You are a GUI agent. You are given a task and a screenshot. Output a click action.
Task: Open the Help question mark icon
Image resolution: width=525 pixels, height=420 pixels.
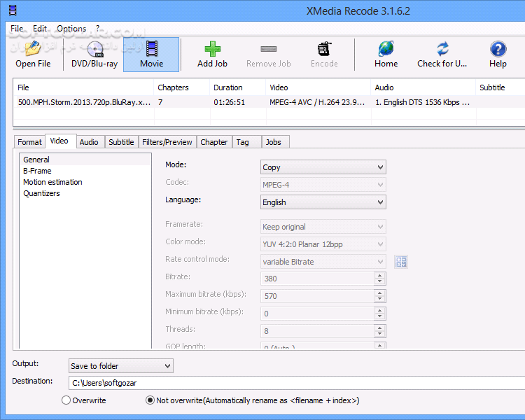click(498, 49)
